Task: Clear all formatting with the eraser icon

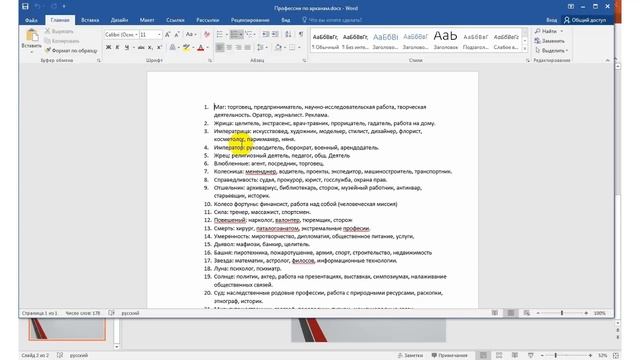Action: [x=207, y=35]
